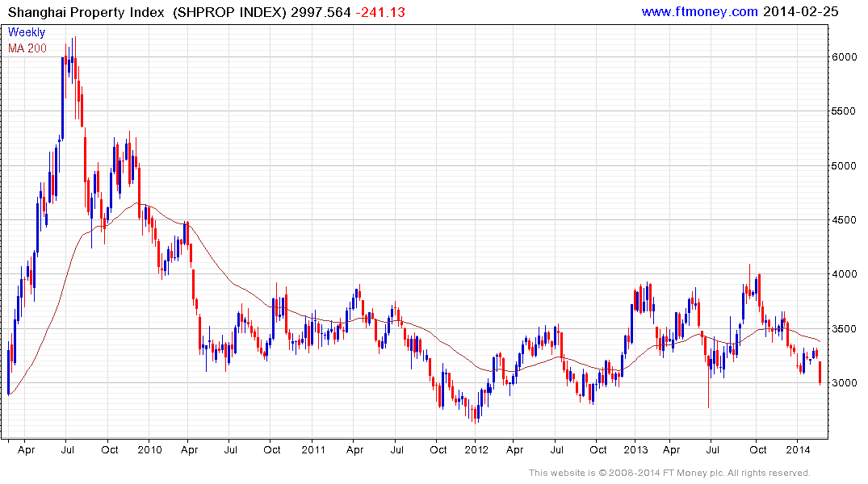Click the 5500 price axis label
This screenshot has width=868, height=484.
pyautogui.click(x=844, y=111)
